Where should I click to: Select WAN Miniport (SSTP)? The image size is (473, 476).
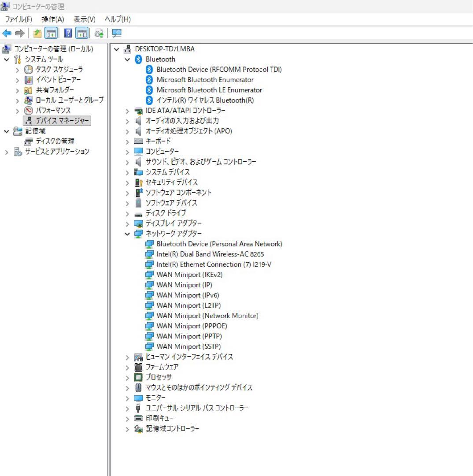(x=188, y=346)
